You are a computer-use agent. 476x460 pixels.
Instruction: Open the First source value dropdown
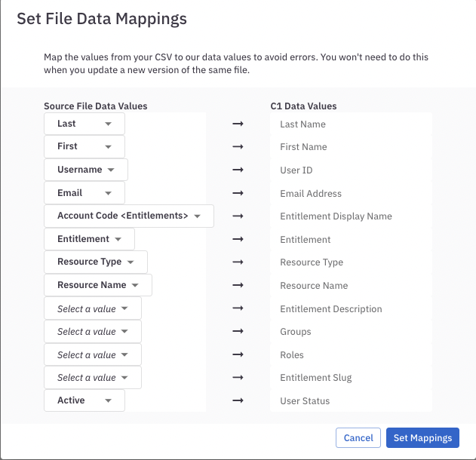(x=84, y=146)
